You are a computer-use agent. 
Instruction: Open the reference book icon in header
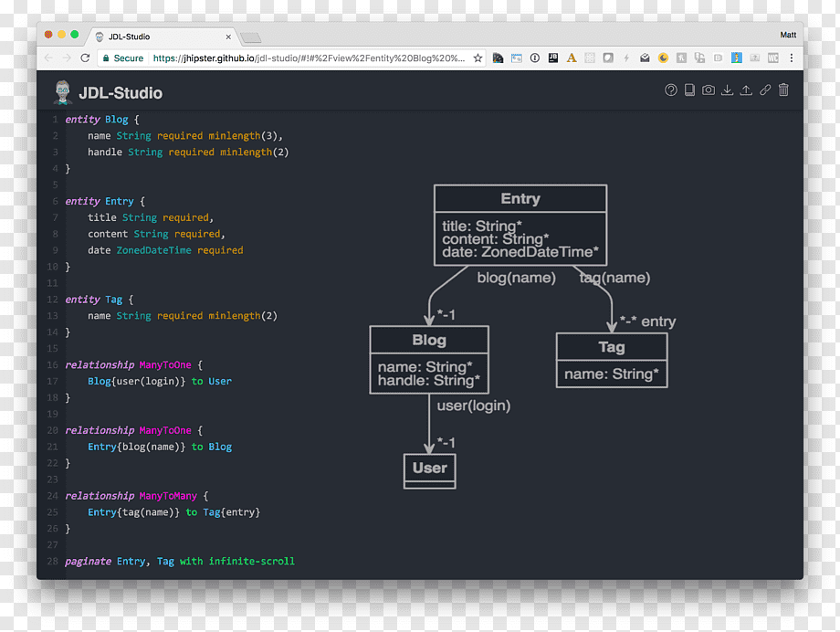[x=689, y=90]
